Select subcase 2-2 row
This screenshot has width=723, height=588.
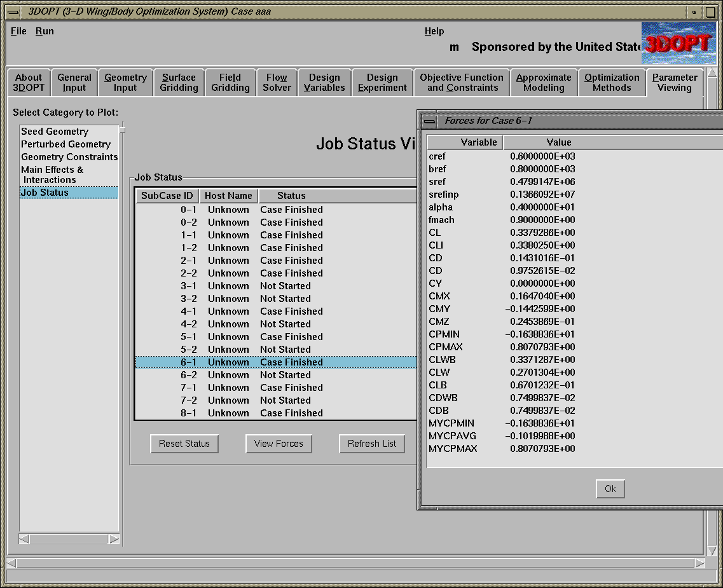[276, 273]
